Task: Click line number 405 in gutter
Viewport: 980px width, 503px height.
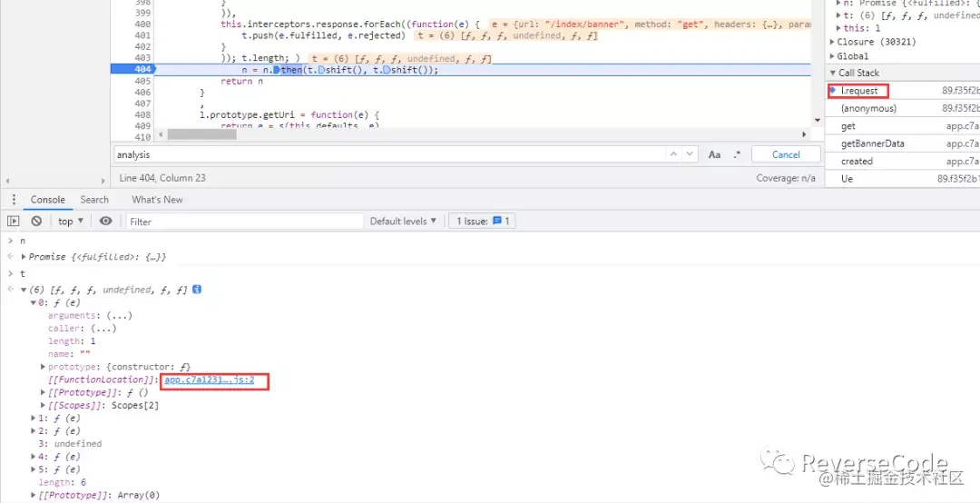Action: pyautogui.click(x=142, y=82)
